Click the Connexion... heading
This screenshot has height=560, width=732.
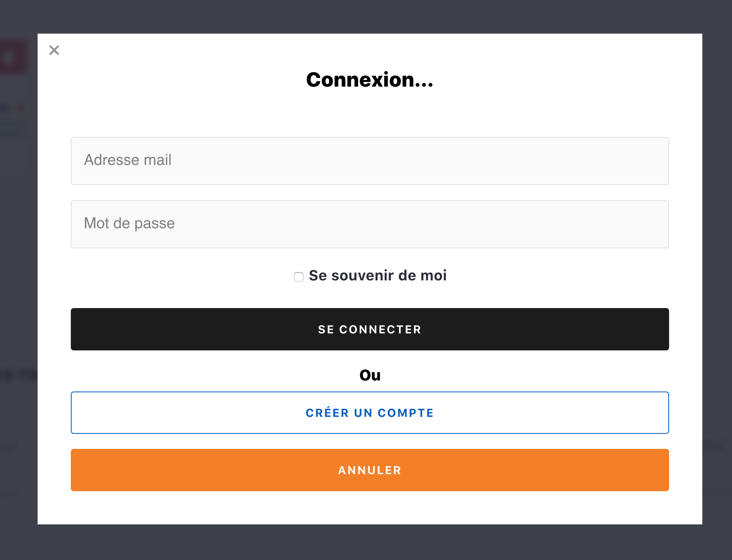370,80
